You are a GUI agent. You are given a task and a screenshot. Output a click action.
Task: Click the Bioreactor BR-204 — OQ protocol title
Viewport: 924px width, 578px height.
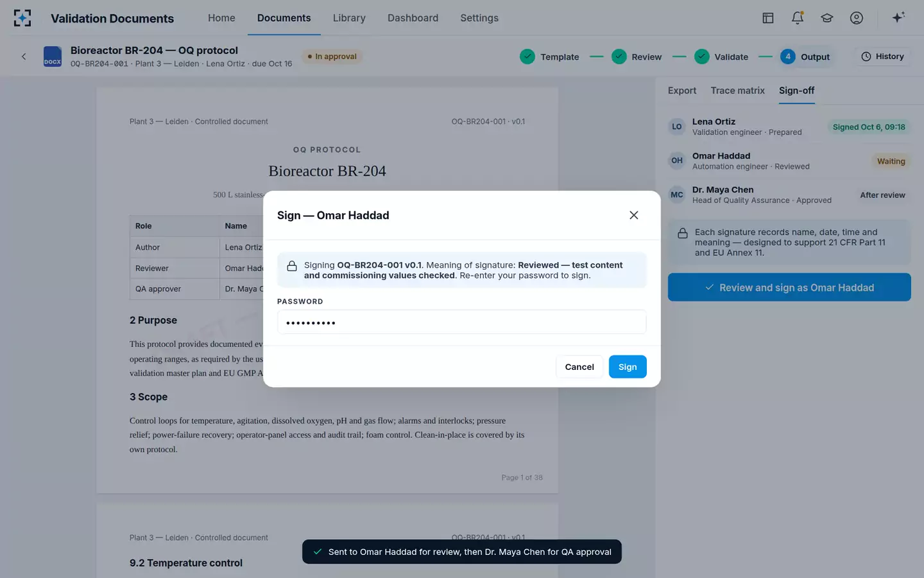(154, 50)
